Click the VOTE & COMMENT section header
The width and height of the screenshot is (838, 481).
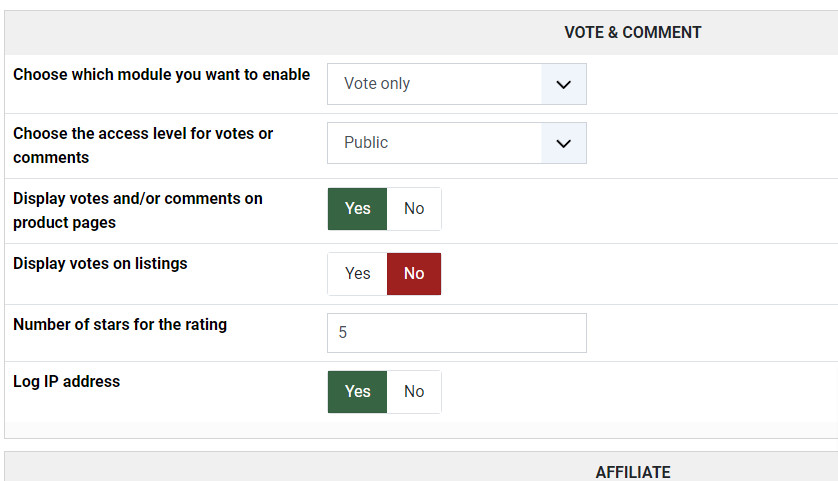click(632, 32)
